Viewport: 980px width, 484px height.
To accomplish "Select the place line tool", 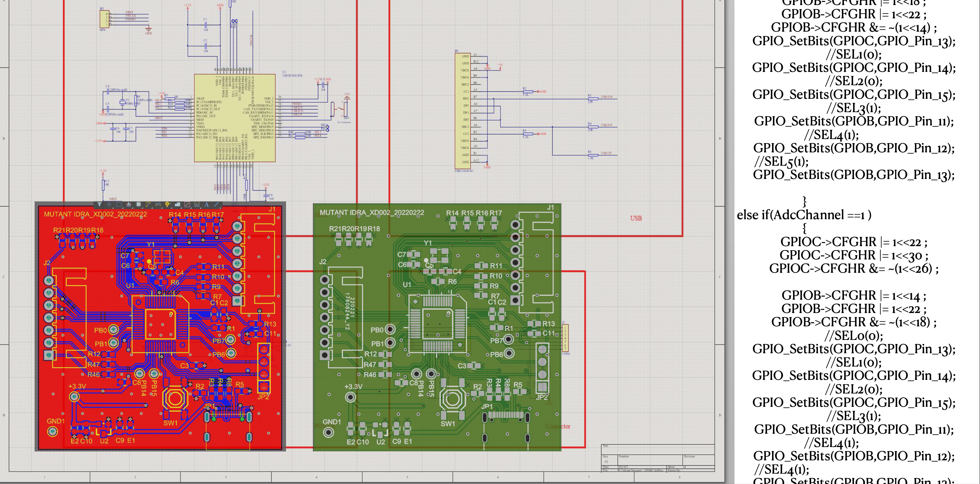I will pyautogui.click(x=217, y=204).
